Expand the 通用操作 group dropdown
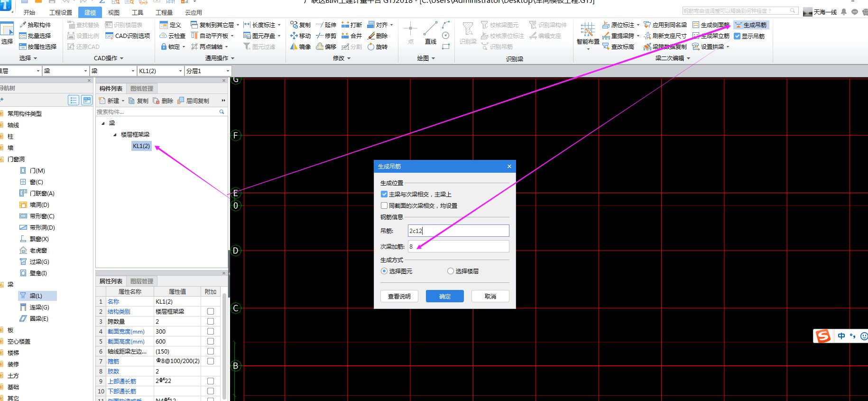Screen dimensions: 868x401 click(x=232, y=58)
